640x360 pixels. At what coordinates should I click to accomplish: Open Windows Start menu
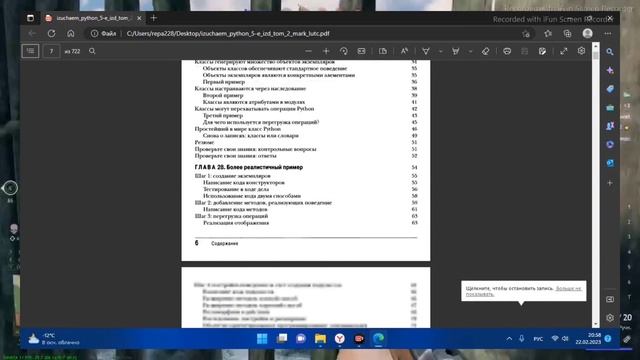[x=262, y=338]
